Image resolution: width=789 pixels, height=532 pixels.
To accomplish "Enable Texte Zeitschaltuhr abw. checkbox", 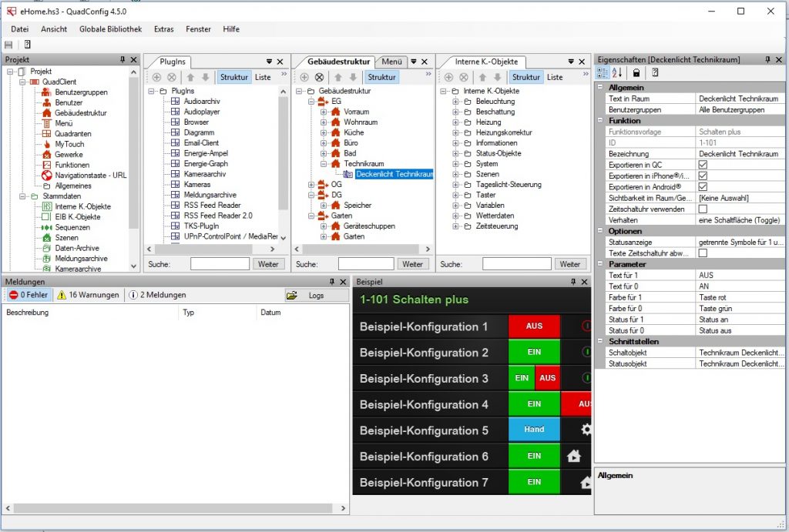I will [x=703, y=253].
